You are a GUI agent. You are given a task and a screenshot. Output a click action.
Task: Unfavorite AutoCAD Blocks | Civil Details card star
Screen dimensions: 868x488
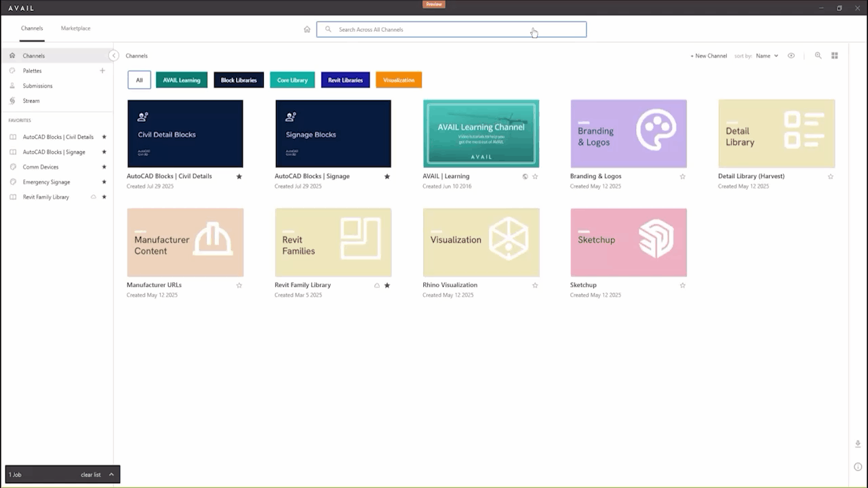[x=239, y=176]
